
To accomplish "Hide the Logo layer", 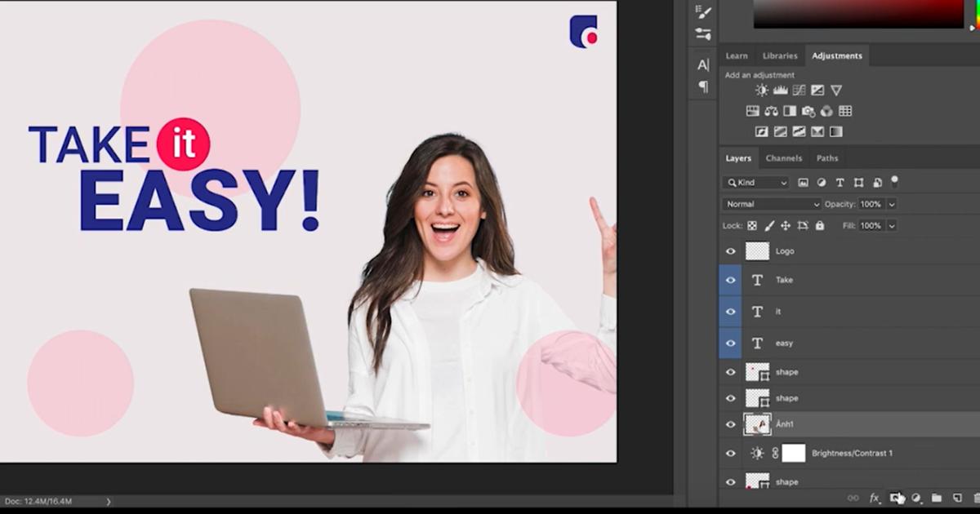I will tap(731, 251).
